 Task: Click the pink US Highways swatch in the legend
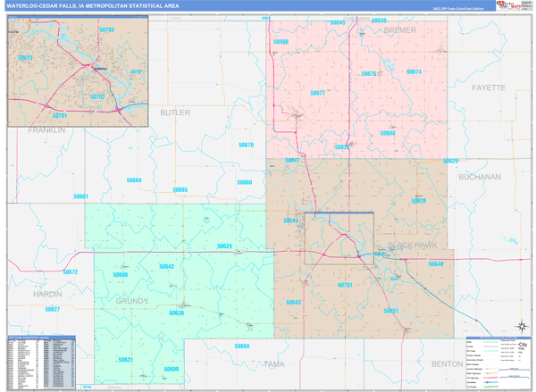pos(490,378)
